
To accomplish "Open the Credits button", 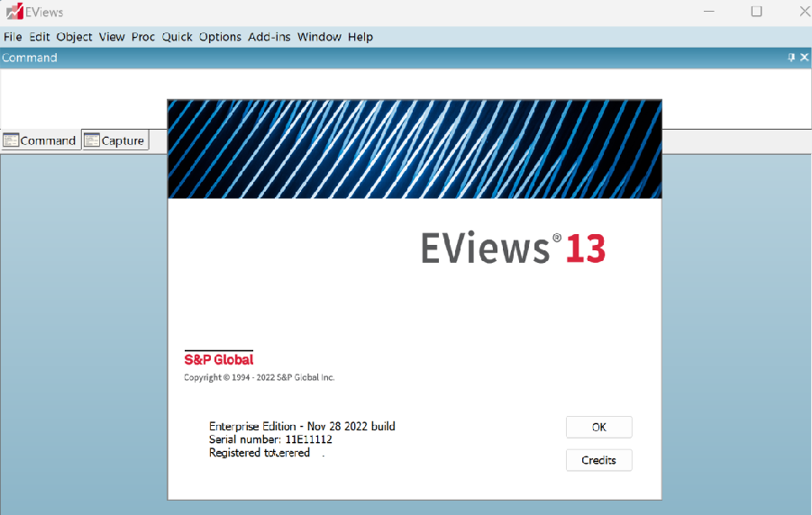I will coord(598,460).
